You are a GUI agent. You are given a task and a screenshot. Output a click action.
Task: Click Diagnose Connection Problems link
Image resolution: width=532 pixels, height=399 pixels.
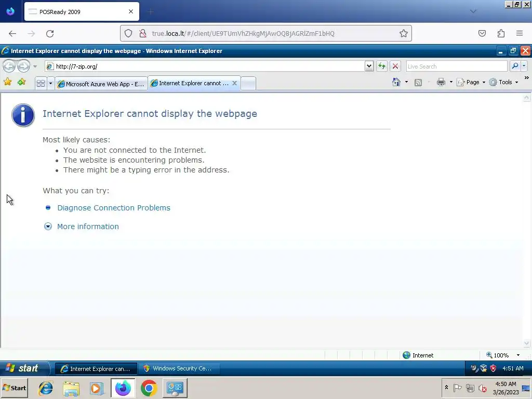coord(114,208)
